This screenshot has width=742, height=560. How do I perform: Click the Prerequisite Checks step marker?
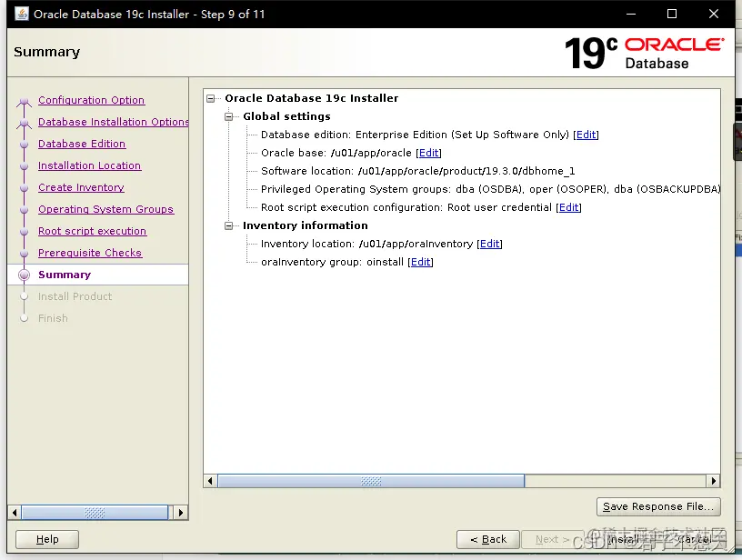(x=25, y=253)
